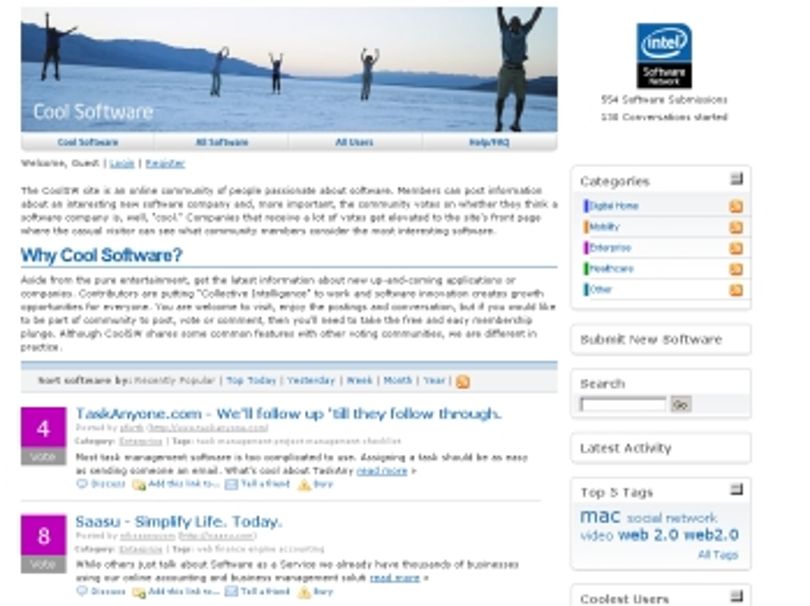
Task: Open the Register link
Action: point(165,164)
